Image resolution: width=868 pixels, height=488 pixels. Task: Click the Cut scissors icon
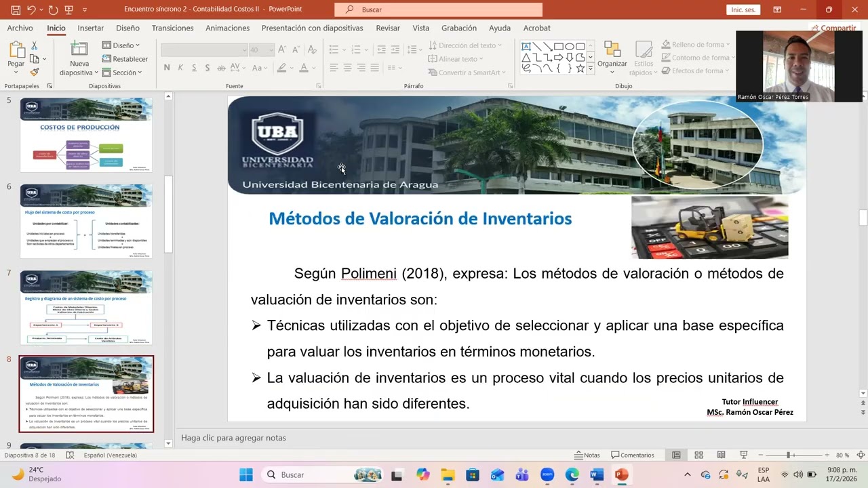34,45
